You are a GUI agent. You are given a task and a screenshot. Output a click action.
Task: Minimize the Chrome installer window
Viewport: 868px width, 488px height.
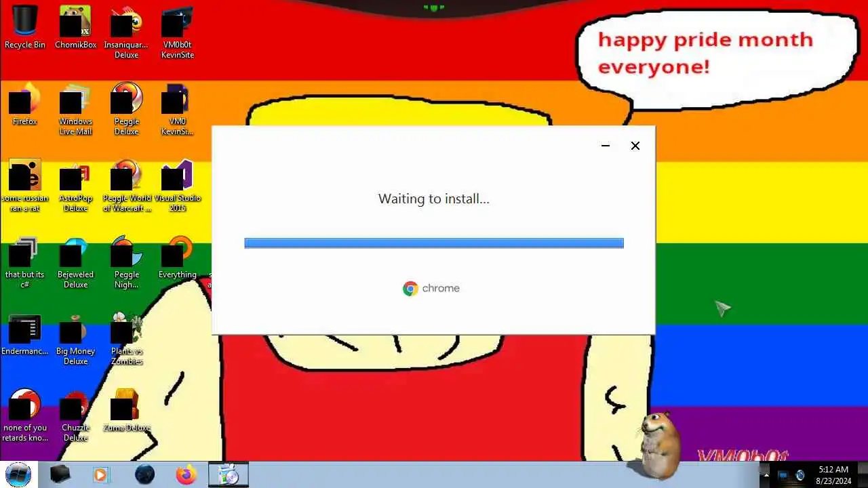pos(606,146)
